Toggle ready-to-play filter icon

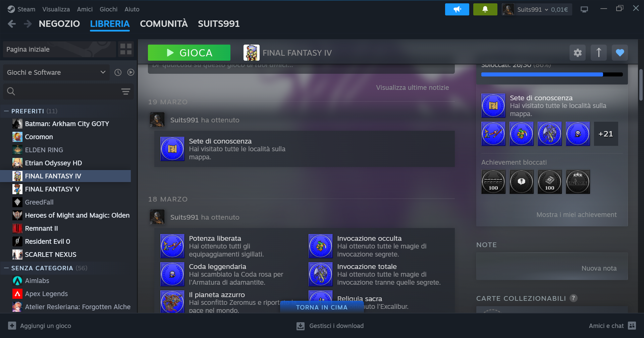click(x=131, y=72)
